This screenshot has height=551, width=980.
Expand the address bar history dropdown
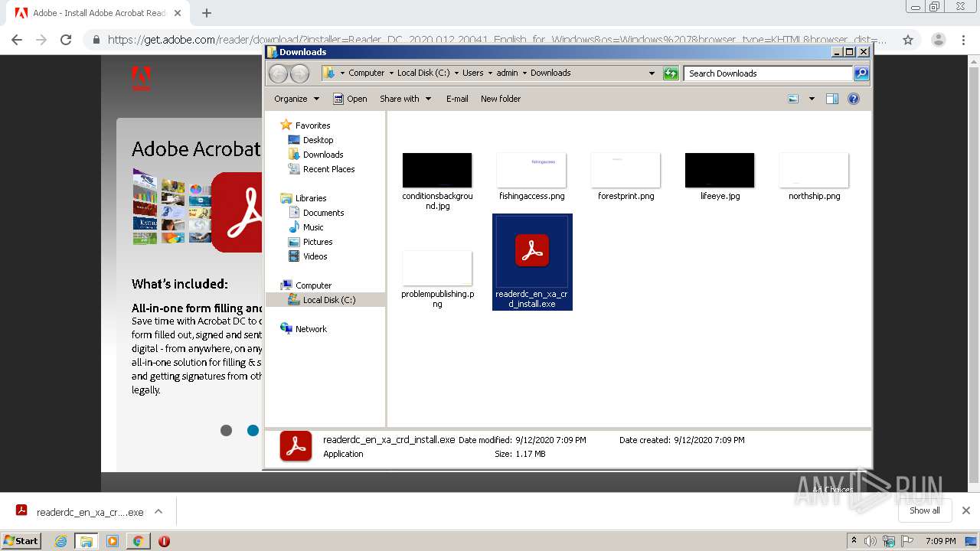click(x=652, y=73)
